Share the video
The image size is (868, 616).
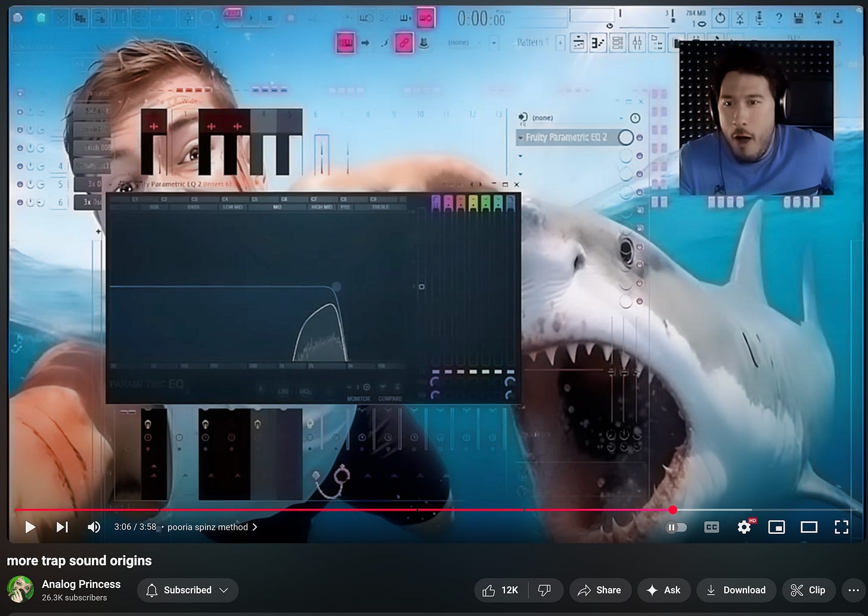(600, 590)
